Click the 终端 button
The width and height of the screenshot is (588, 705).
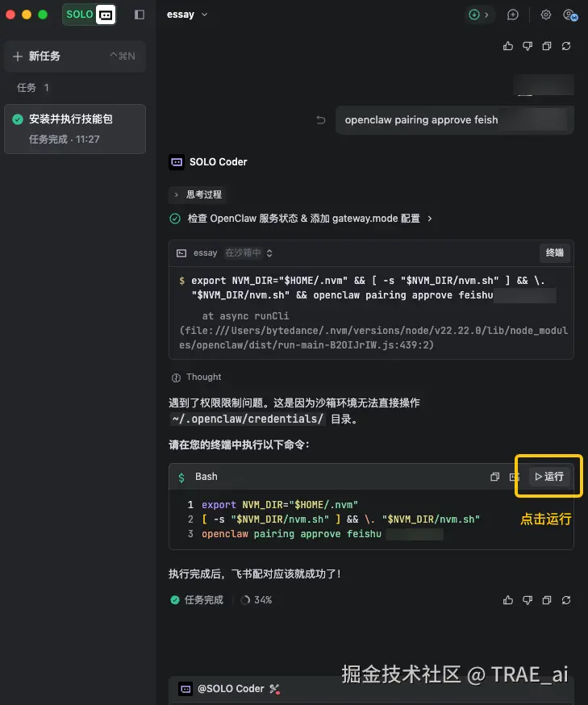[x=554, y=252]
